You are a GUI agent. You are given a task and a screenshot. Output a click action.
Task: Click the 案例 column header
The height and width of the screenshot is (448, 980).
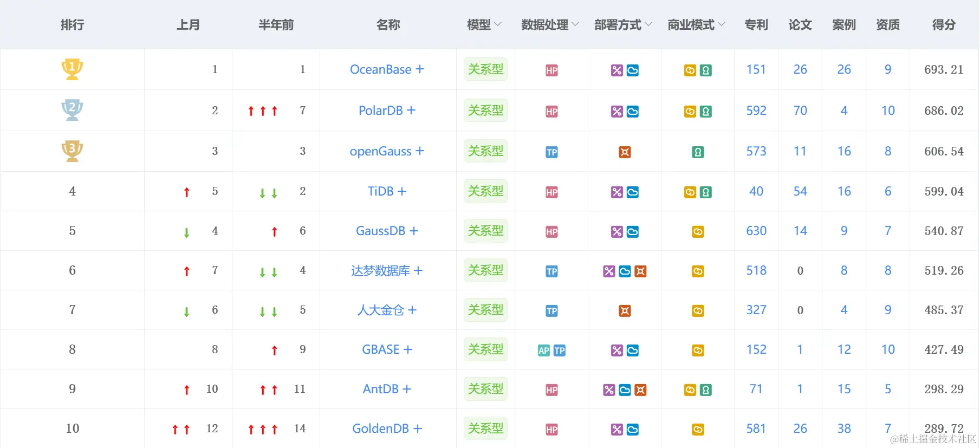[844, 24]
